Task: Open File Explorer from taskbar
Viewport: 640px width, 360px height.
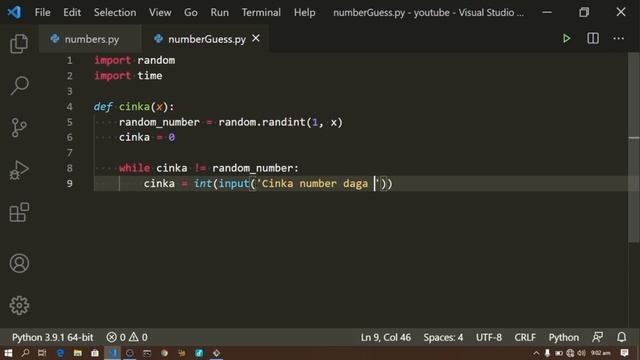Action: (x=77, y=353)
